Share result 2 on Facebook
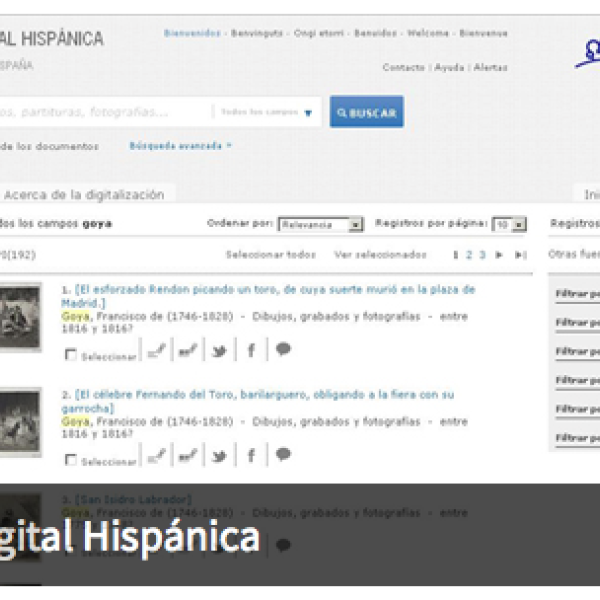The width and height of the screenshot is (600, 600). [x=251, y=455]
